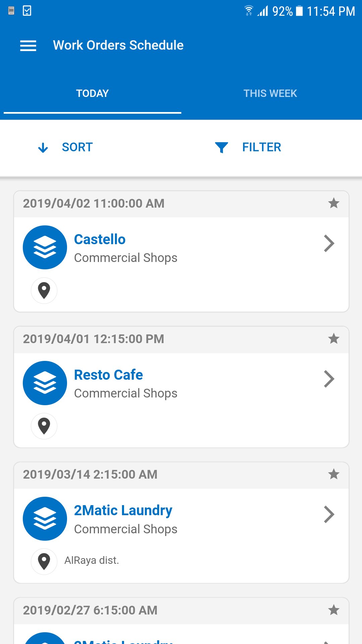Open the hamburger navigation menu
This screenshot has height=644, width=362.
[x=28, y=46]
